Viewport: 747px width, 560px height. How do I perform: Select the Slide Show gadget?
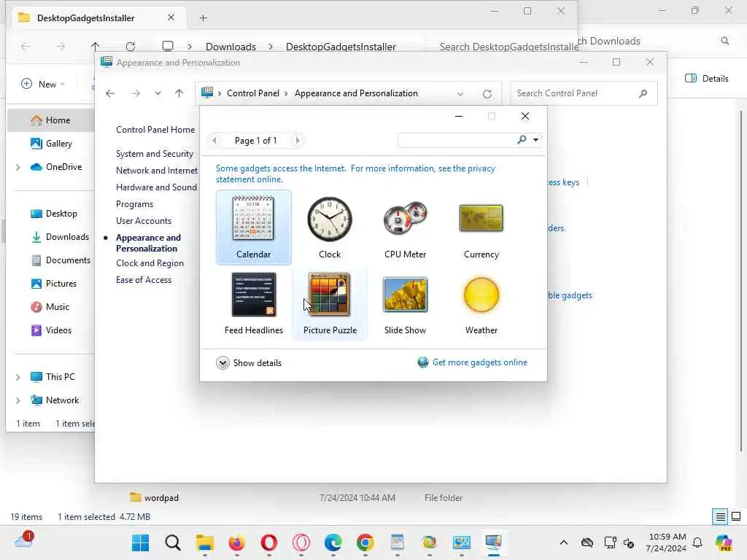coord(406,303)
